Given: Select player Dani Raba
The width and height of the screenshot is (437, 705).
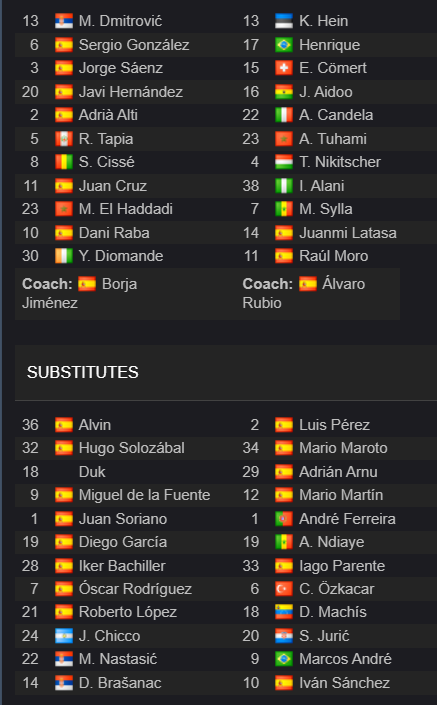Looking at the screenshot, I should coord(114,232).
